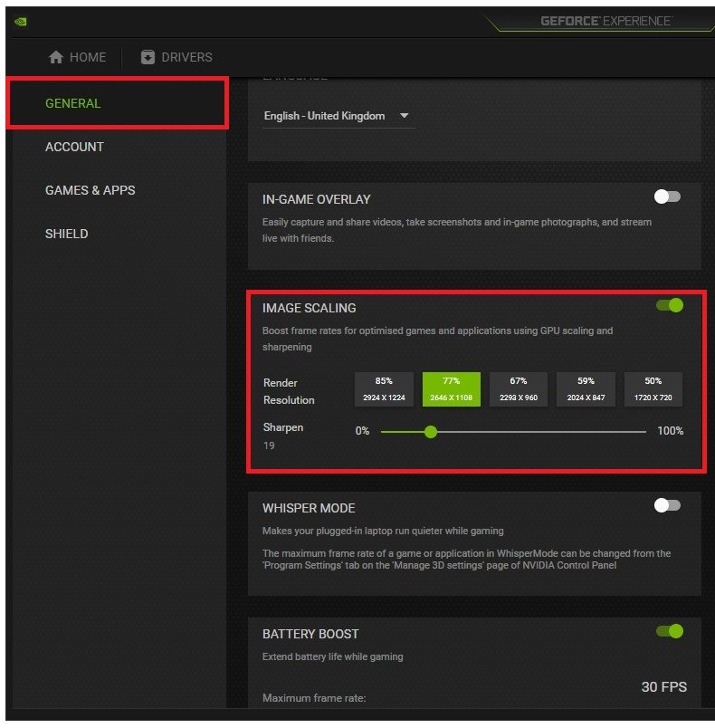Click the BATTERY BOOST heading
This screenshot has width=715, height=728.
(310, 634)
